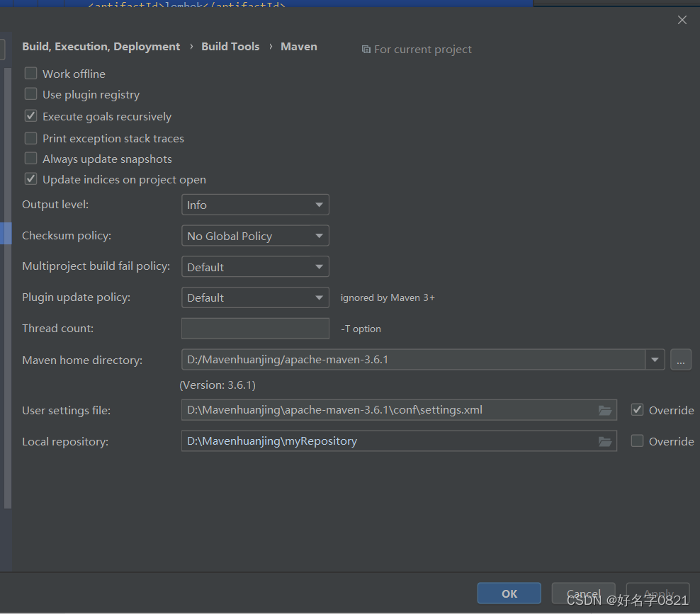
Task: Disable Update indices on project open
Action: [x=30, y=179]
